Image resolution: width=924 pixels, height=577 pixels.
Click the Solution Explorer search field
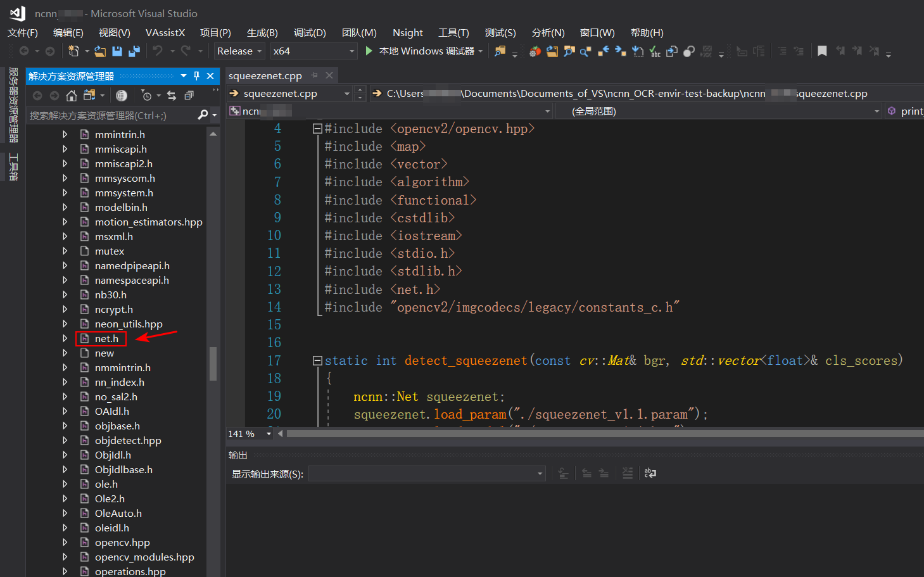pos(112,115)
